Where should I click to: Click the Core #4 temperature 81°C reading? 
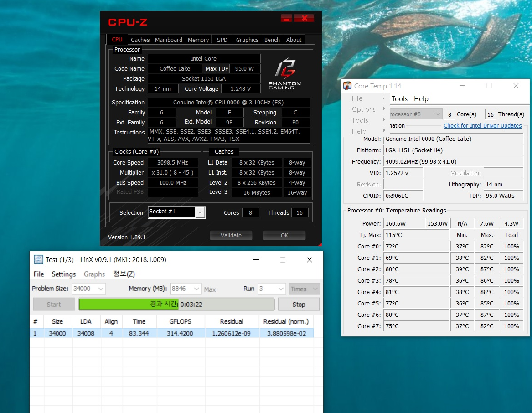pos(416,292)
